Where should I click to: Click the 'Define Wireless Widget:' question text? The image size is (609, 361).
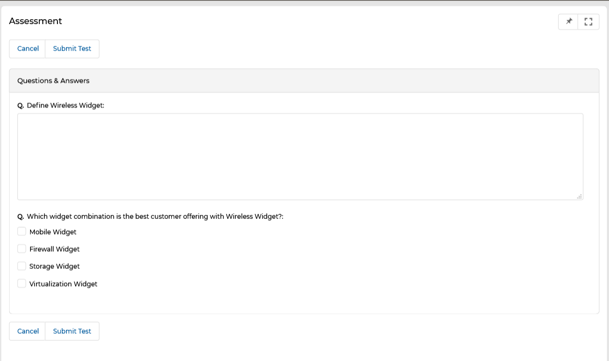click(65, 105)
